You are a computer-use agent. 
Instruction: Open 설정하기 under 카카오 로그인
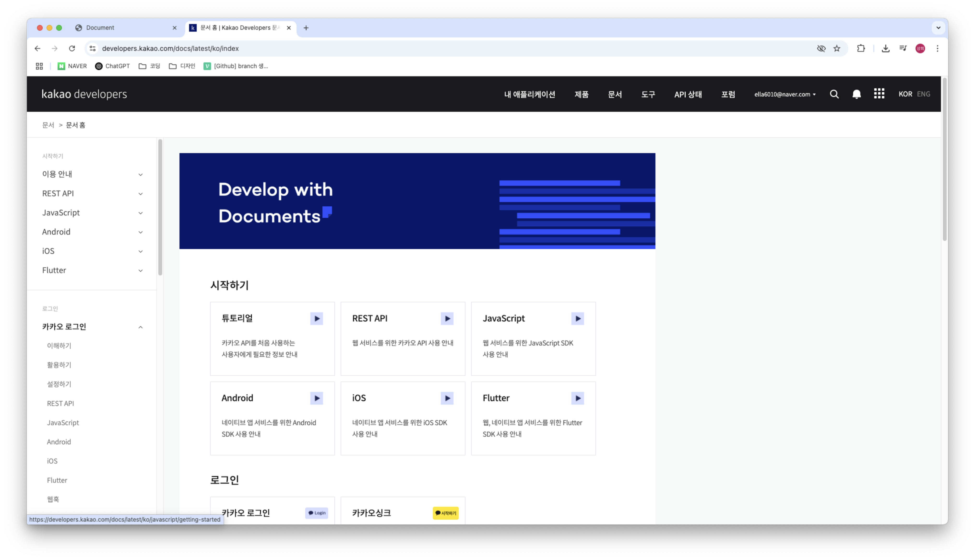(x=59, y=384)
